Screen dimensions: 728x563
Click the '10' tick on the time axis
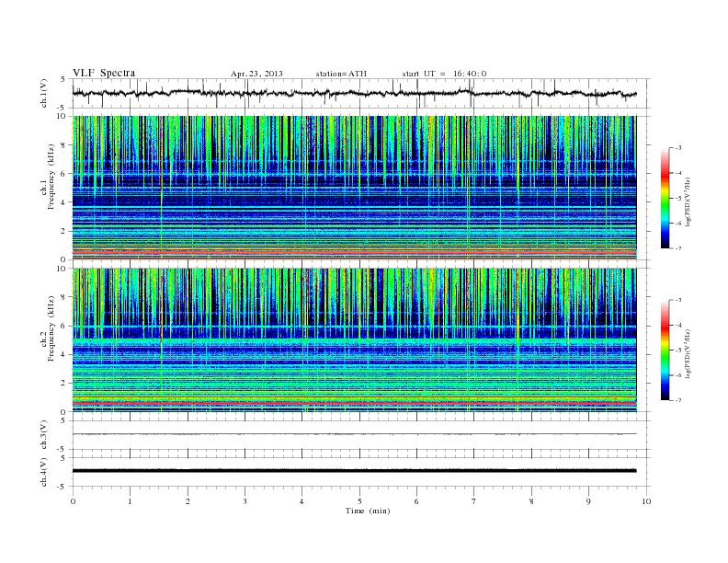[646, 501]
